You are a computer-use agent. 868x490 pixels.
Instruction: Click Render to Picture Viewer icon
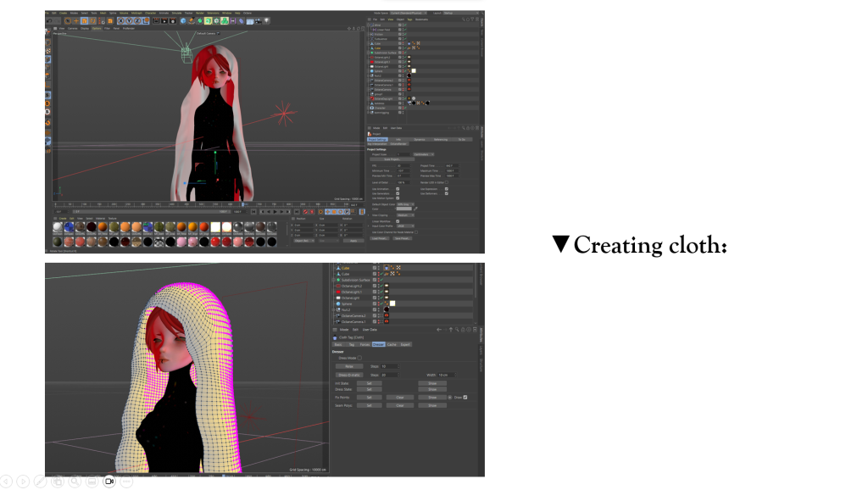coord(164,21)
